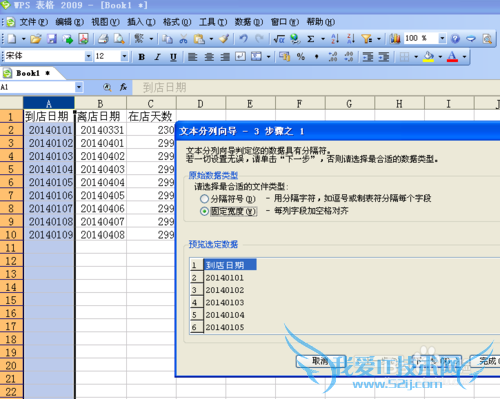Select the 分隔符号 radio option

[204, 199]
